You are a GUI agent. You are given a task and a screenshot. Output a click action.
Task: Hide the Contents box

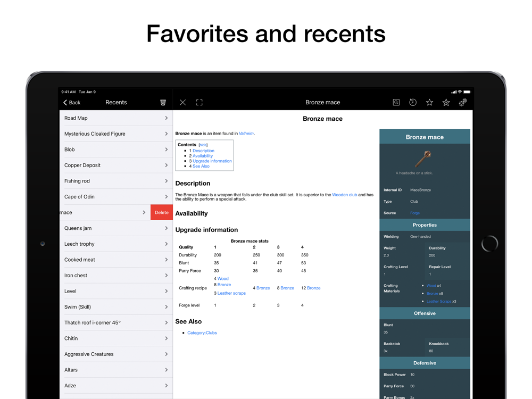click(203, 145)
